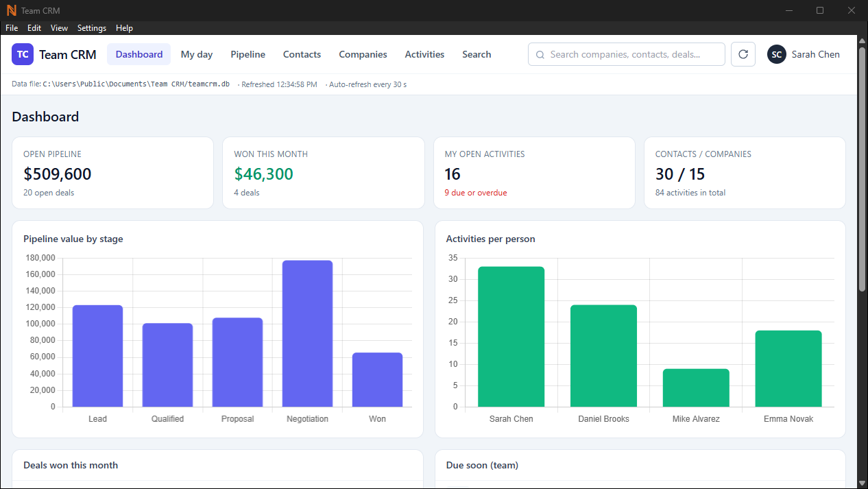Click the '20 open deals' text

point(49,193)
